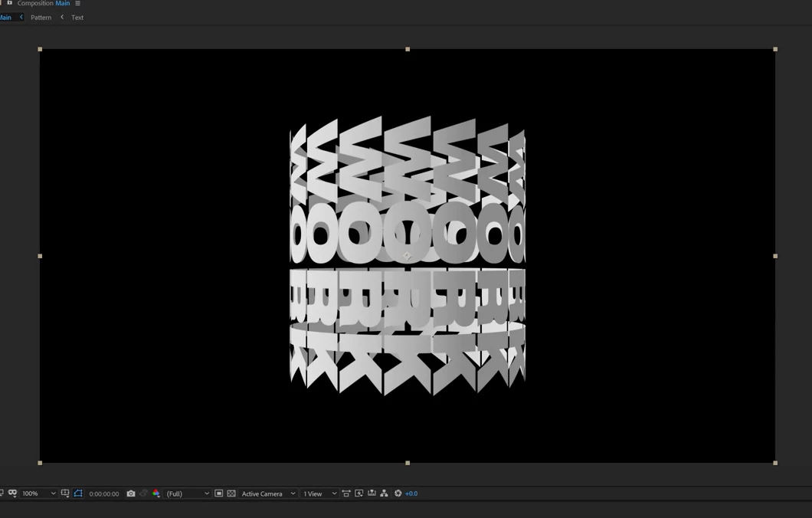The image size is (812, 518).
Task: Open the RGB channel display menu
Action: (156, 493)
